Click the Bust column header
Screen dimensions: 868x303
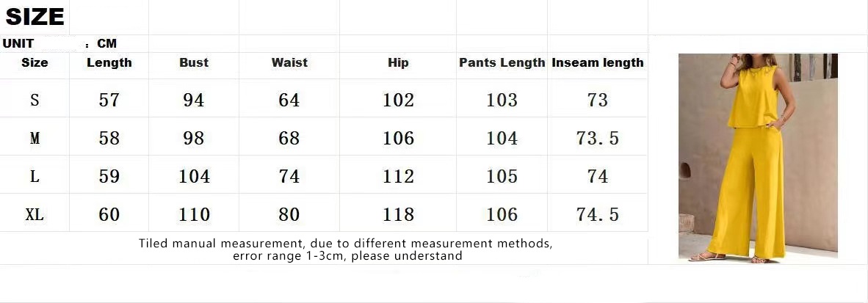(194, 63)
